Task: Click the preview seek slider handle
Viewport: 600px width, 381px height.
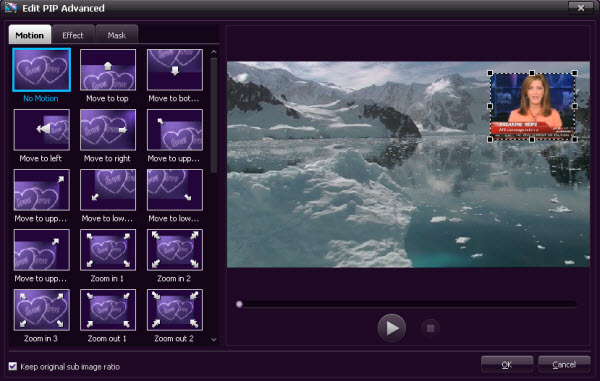Action: (240, 304)
